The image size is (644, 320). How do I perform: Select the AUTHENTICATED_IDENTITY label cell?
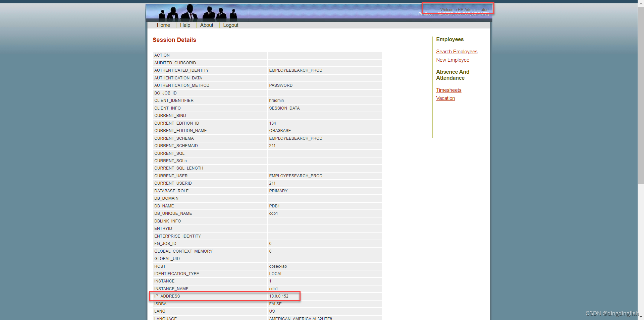210,70
